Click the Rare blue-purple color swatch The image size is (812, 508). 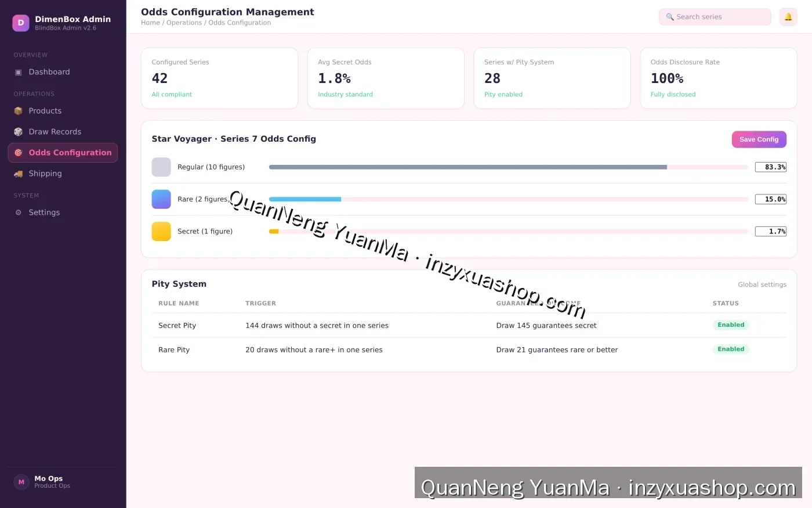point(161,199)
